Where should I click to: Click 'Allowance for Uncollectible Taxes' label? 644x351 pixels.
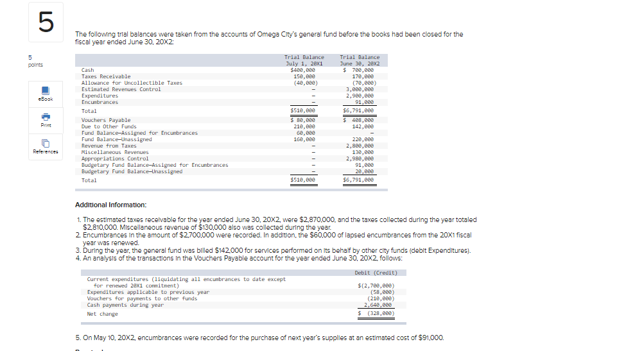point(132,83)
